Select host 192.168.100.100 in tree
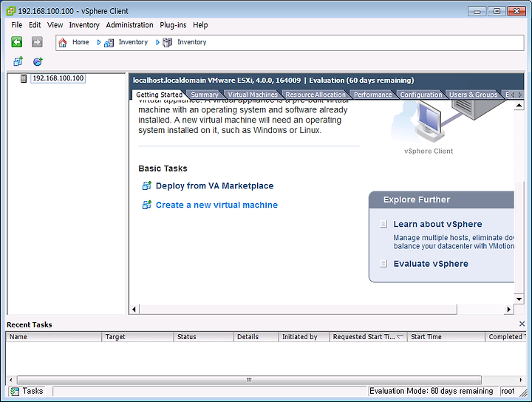Viewport: 532px width, 402px height. [x=58, y=78]
